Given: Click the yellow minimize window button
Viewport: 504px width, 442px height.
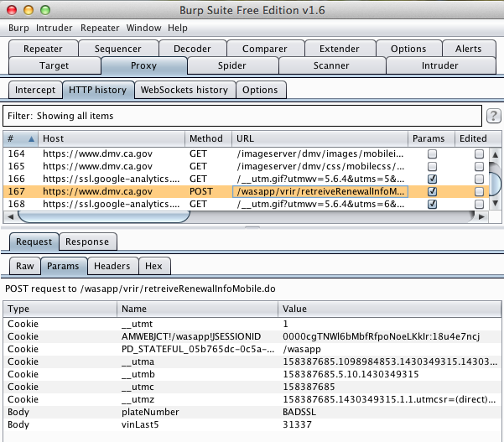Looking at the screenshot, I should tap(28, 9).
